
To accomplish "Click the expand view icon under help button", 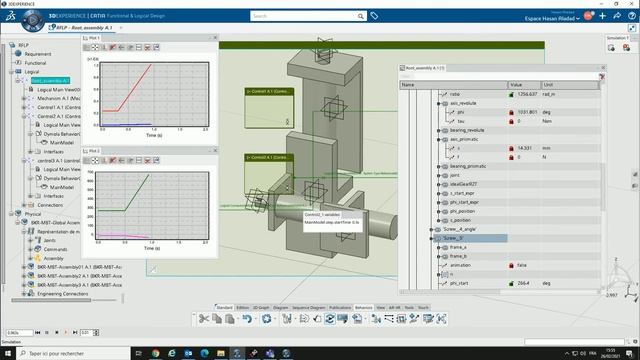I will (x=632, y=28).
